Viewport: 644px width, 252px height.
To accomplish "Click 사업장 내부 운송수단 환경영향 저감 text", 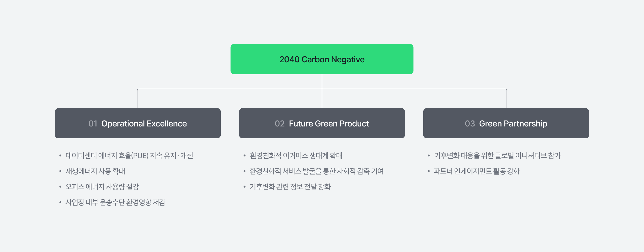I will tap(115, 202).
